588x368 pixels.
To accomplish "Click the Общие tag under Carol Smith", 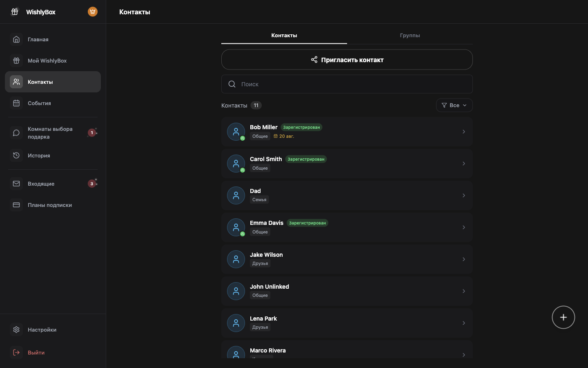I will click(x=260, y=168).
